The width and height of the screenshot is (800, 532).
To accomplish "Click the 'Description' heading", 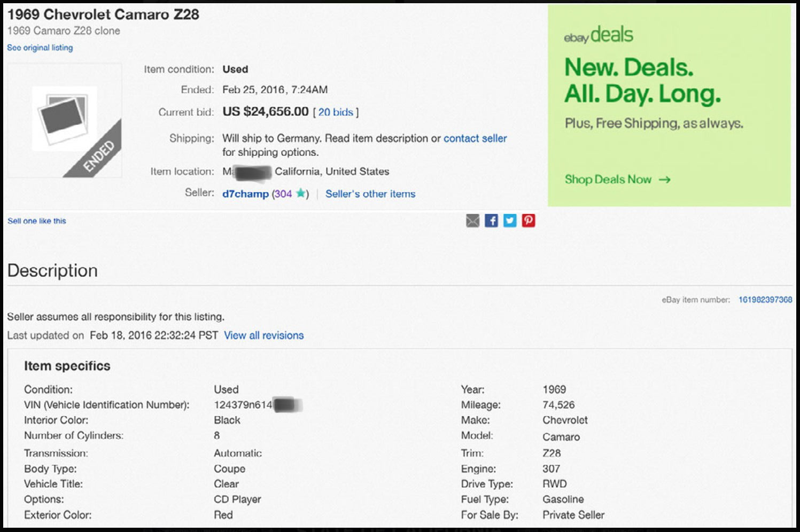I will pyautogui.click(x=52, y=270).
